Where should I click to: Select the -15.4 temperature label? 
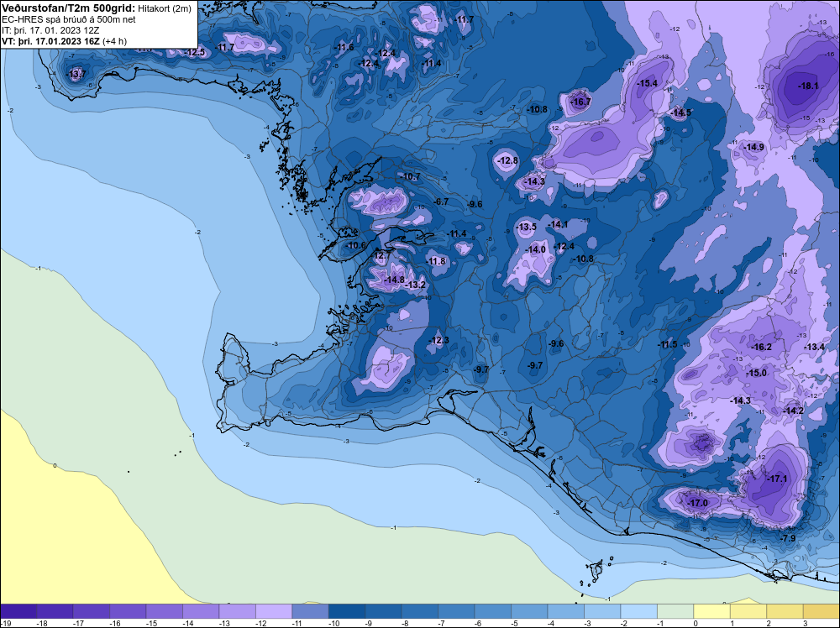(647, 83)
